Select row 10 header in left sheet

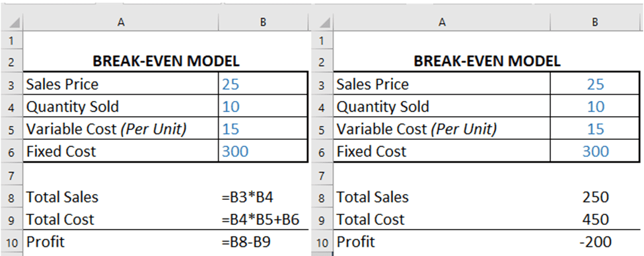click(x=11, y=243)
